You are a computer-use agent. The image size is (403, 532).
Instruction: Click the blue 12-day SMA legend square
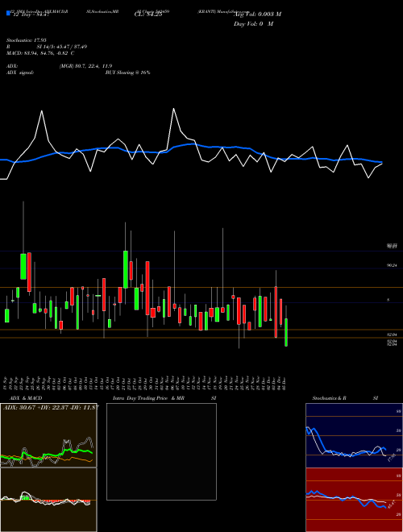[x=9, y=13]
